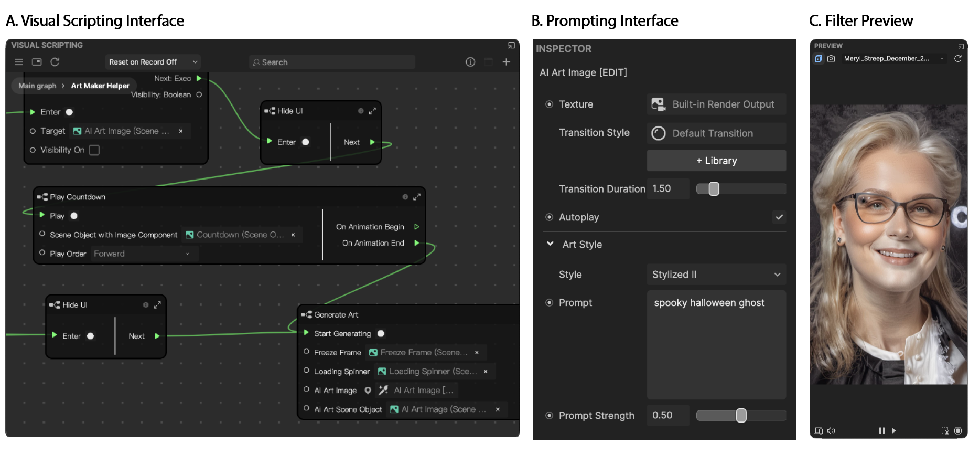
Task: Click the refresh icon in Visual Scripting toolbar
Action: pos(55,62)
